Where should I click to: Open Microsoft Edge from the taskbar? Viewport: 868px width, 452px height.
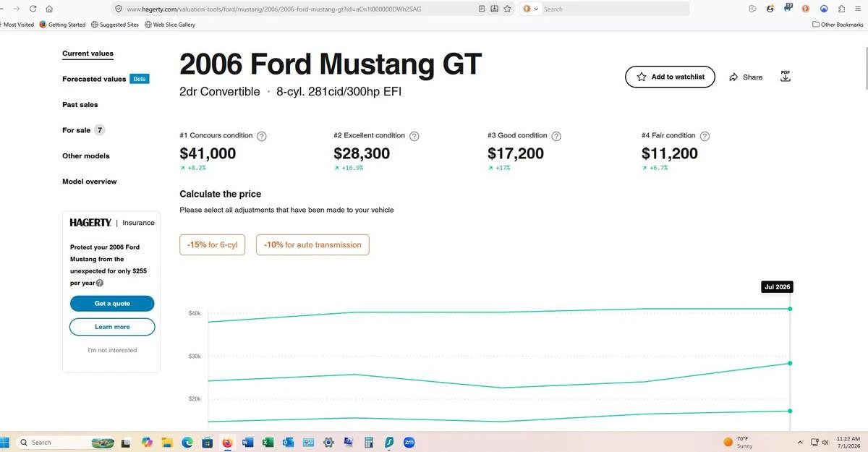187,443
